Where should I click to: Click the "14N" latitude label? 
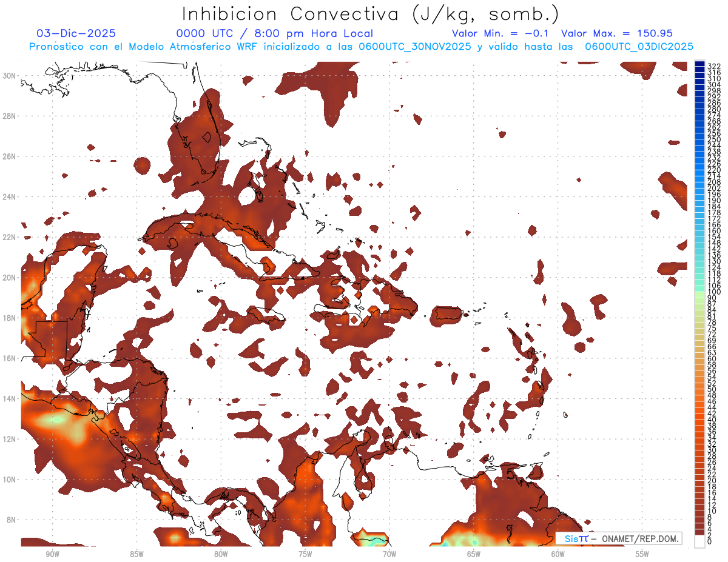pos(10,398)
